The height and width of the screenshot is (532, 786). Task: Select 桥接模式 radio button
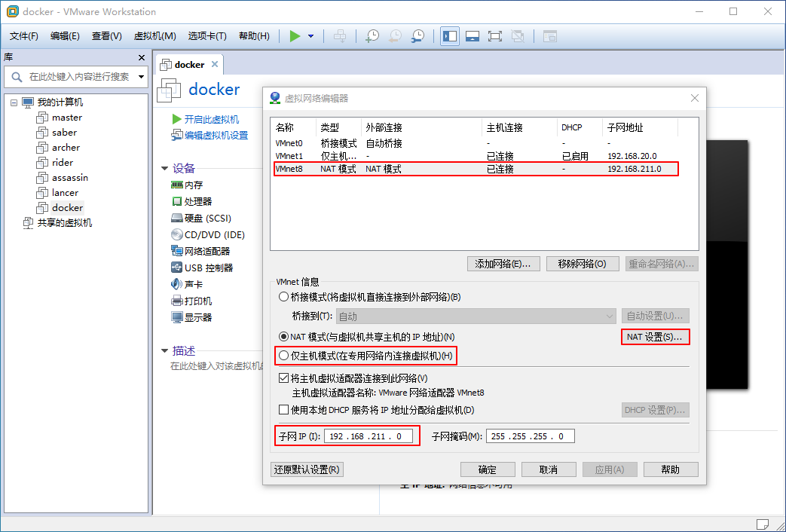pyautogui.click(x=284, y=297)
